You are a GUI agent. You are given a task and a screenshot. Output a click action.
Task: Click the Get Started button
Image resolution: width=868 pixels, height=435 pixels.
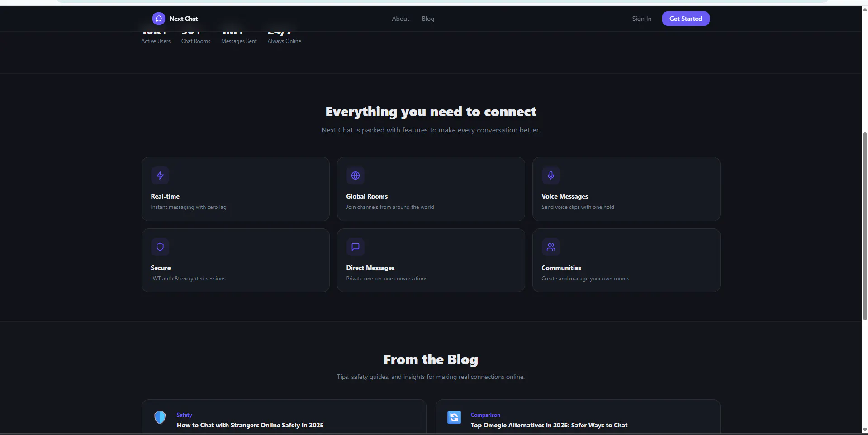pos(686,19)
